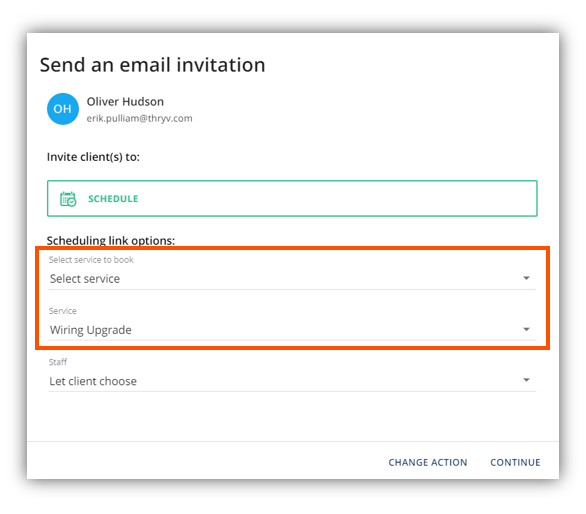
Task: Click the 'Scheduling link options:' heading
Action: (111, 240)
